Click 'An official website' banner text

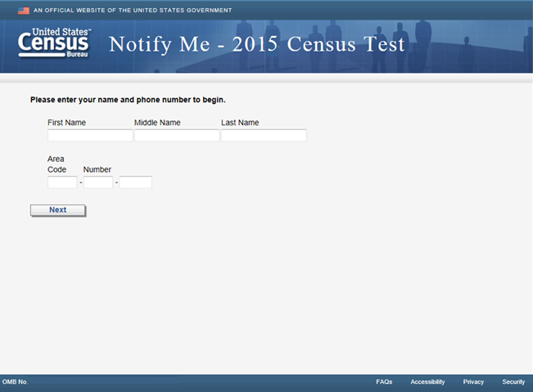tap(133, 11)
